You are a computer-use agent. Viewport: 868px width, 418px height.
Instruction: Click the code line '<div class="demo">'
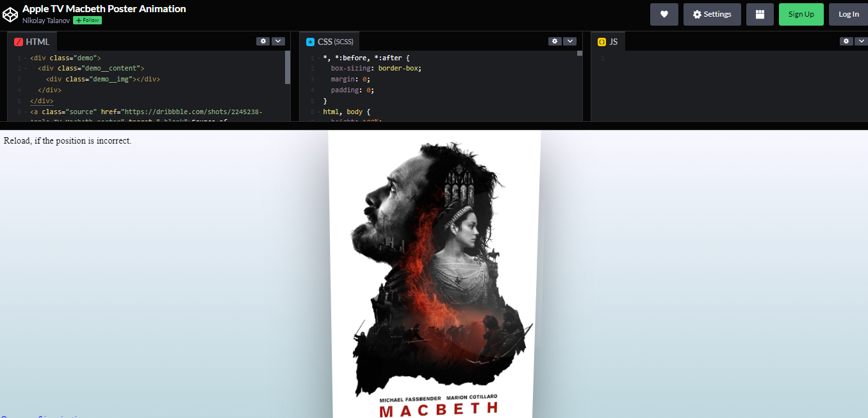(65, 58)
